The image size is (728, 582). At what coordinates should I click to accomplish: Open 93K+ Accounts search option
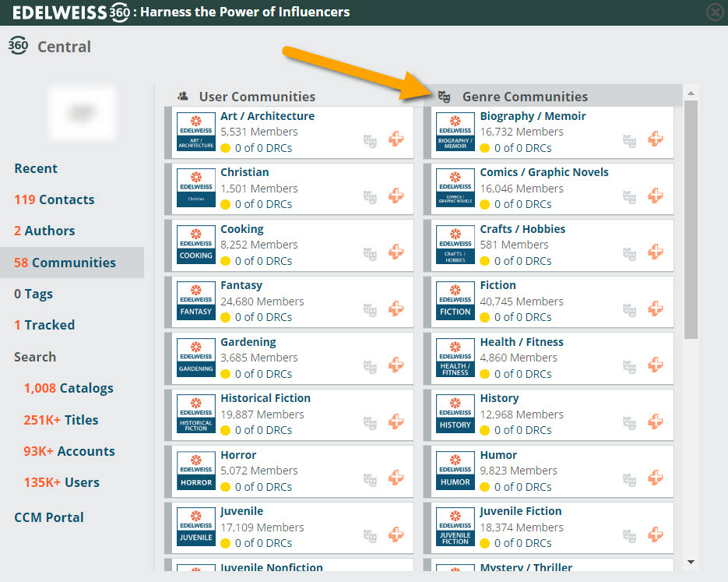click(69, 451)
